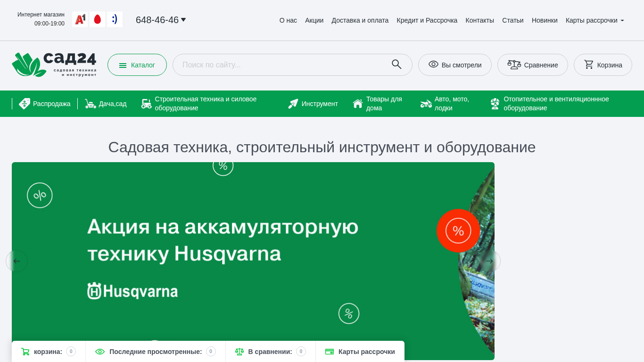The height and width of the screenshot is (362, 644).
Task: Open Отопительное и вентиляционное оборудование category
Action: point(555,104)
